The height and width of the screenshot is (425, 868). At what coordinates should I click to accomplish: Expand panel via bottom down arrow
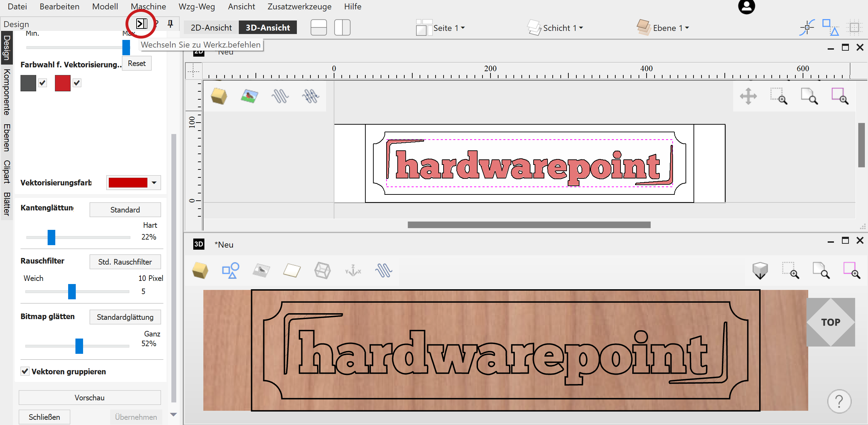173,415
